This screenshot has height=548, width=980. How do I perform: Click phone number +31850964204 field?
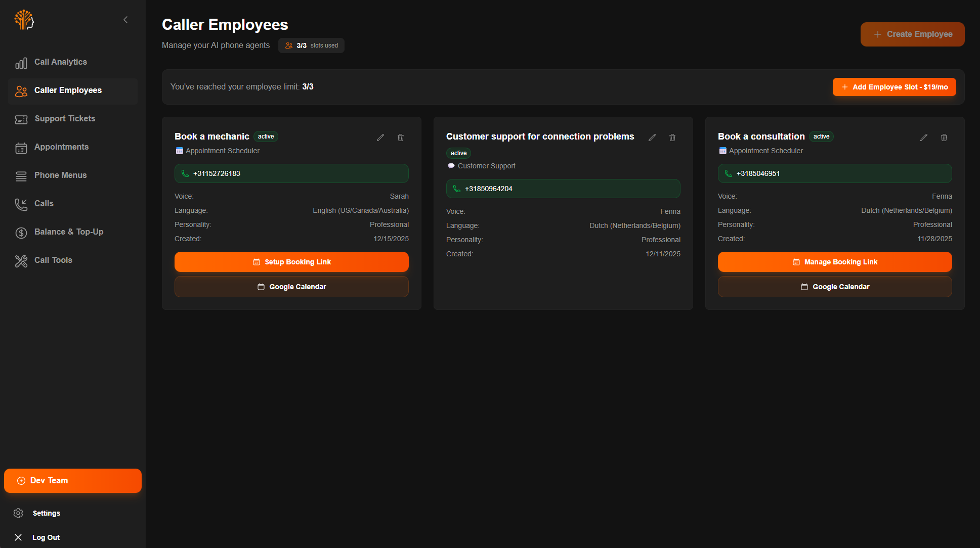563,189
